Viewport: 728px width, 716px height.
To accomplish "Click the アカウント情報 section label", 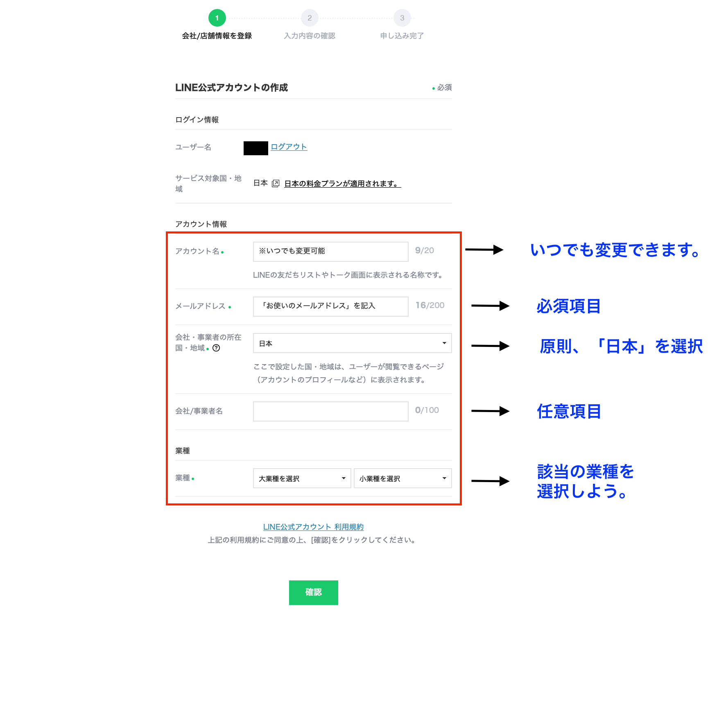I will [201, 224].
